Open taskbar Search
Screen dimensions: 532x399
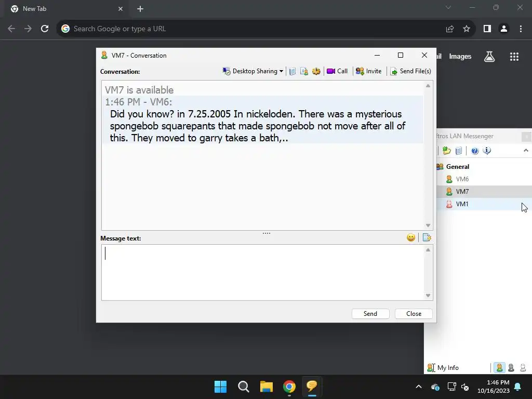(x=244, y=387)
